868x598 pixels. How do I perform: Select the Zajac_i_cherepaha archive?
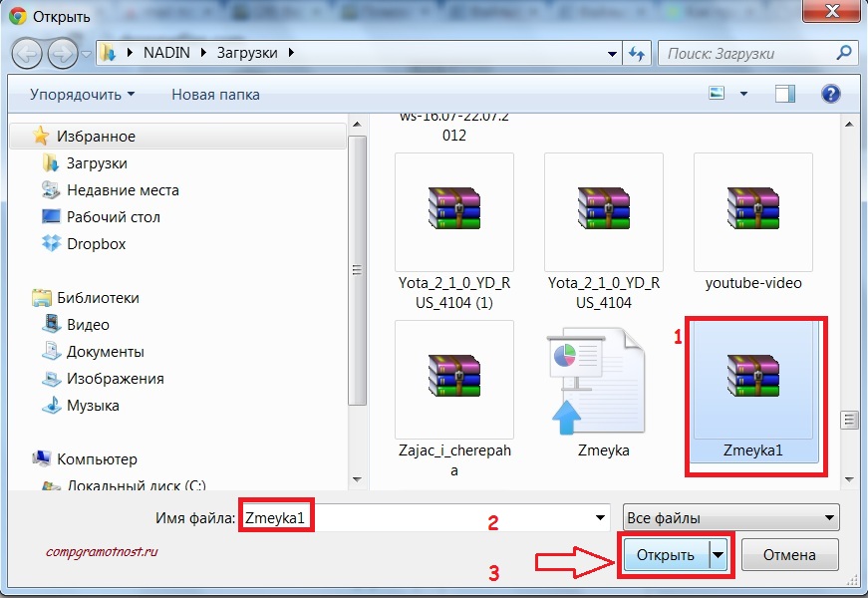pos(453,400)
